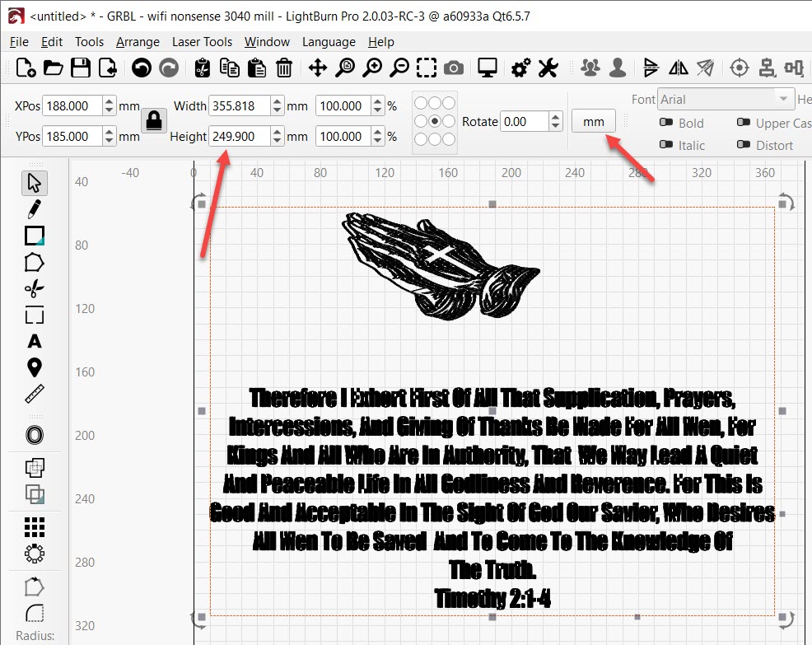Increase the Width value with stepper
The width and height of the screenshot is (812, 645).
[x=278, y=101]
